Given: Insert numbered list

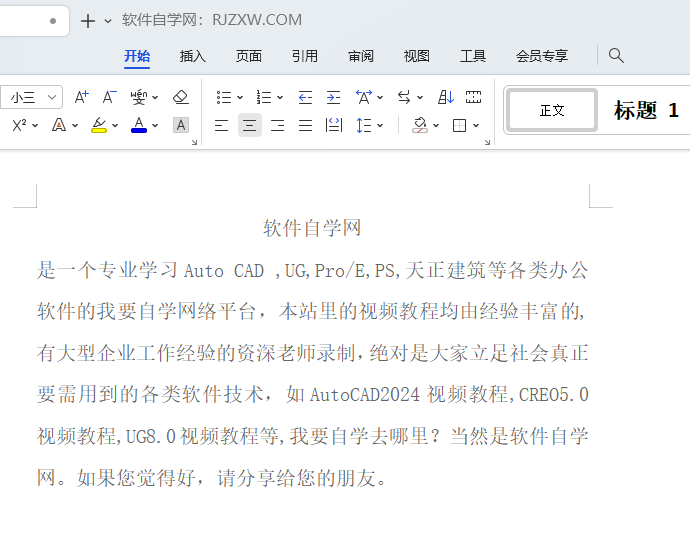Looking at the screenshot, I should click(x=264, y=97).
